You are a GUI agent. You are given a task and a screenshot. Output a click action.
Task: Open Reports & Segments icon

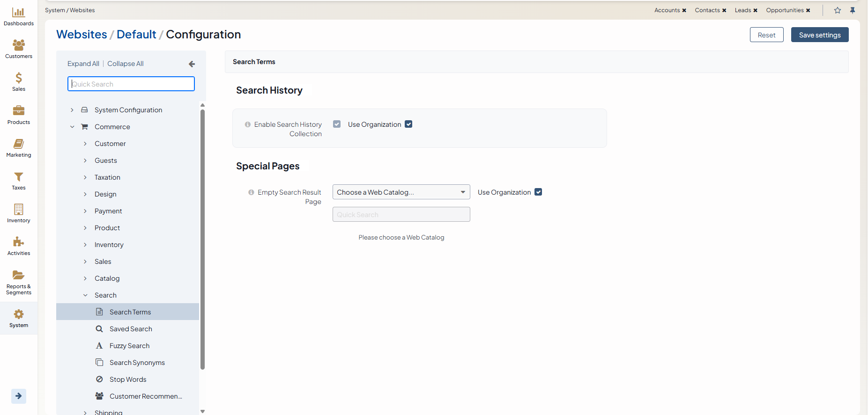19,282
